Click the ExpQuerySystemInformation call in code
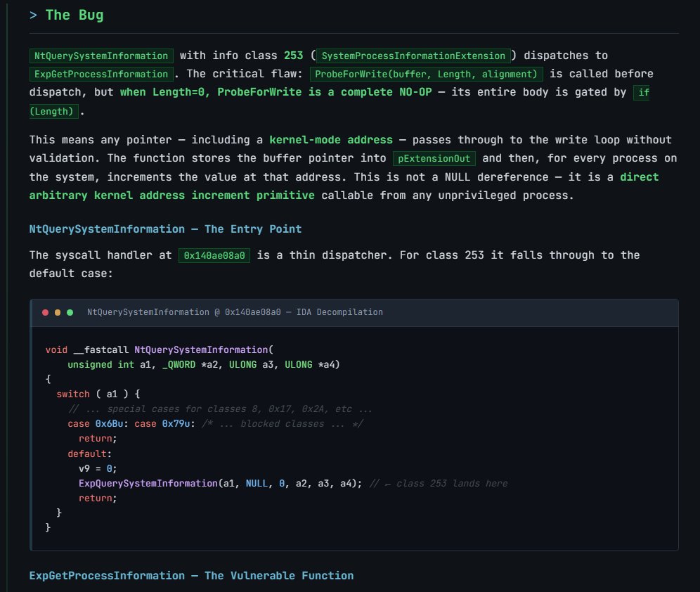The image size is (700, 592). (221, 484)
